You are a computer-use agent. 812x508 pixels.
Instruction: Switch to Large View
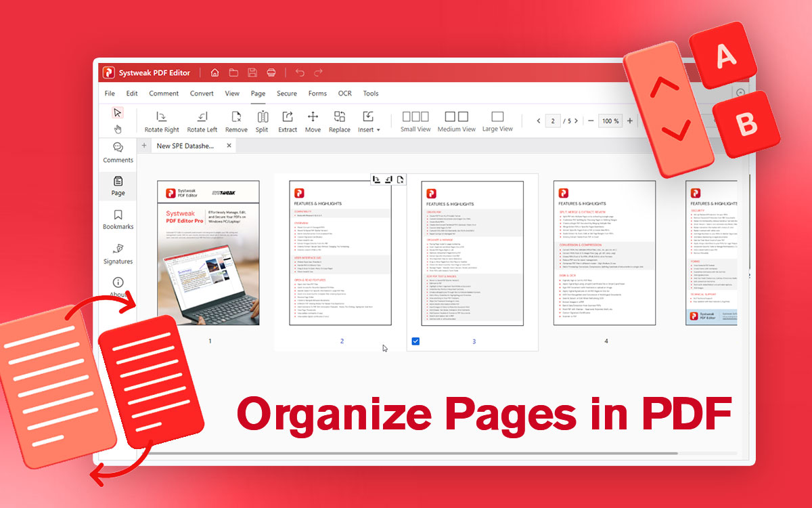coord(497,121)
